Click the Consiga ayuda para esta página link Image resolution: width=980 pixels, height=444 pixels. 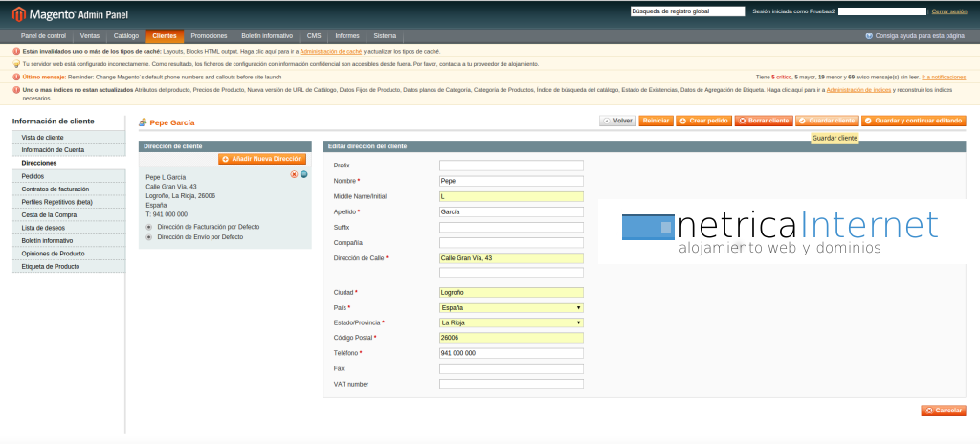click(x=920, y=36)
